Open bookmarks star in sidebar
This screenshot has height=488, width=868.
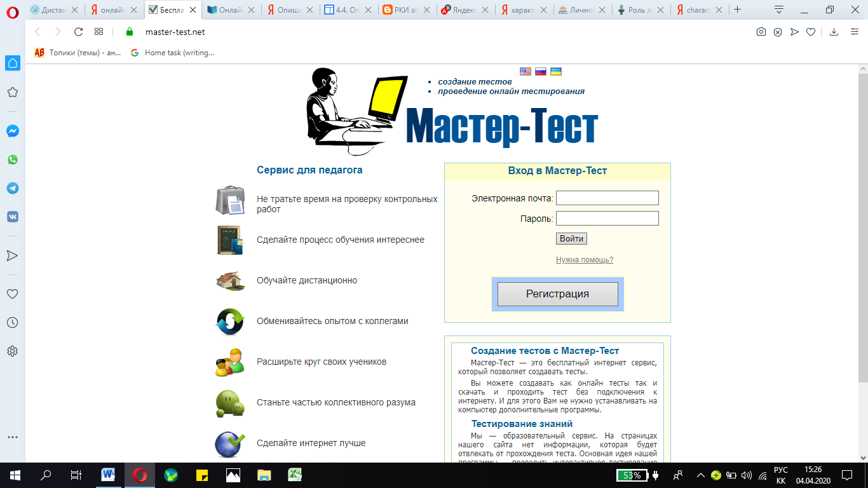[12, 92]
